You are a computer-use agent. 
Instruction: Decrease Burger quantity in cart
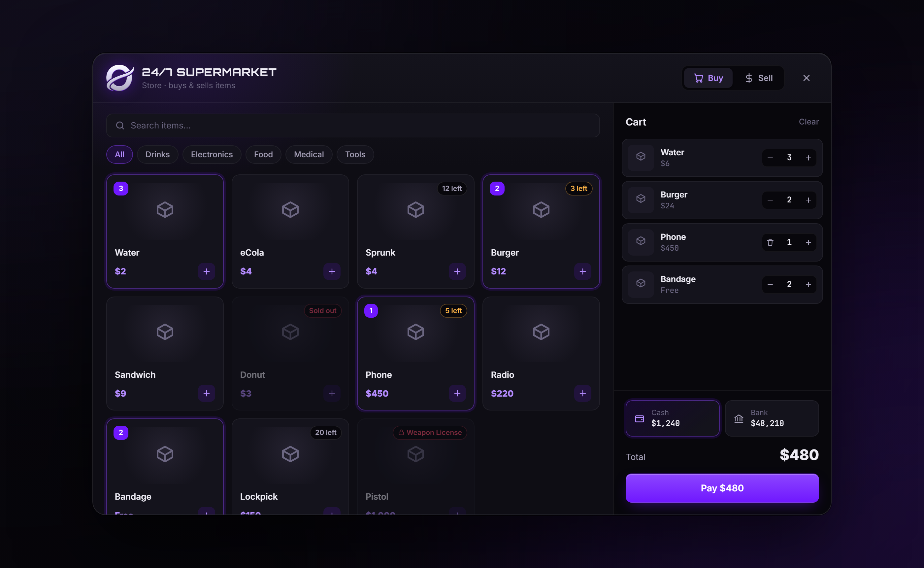[x=770, y=200]
